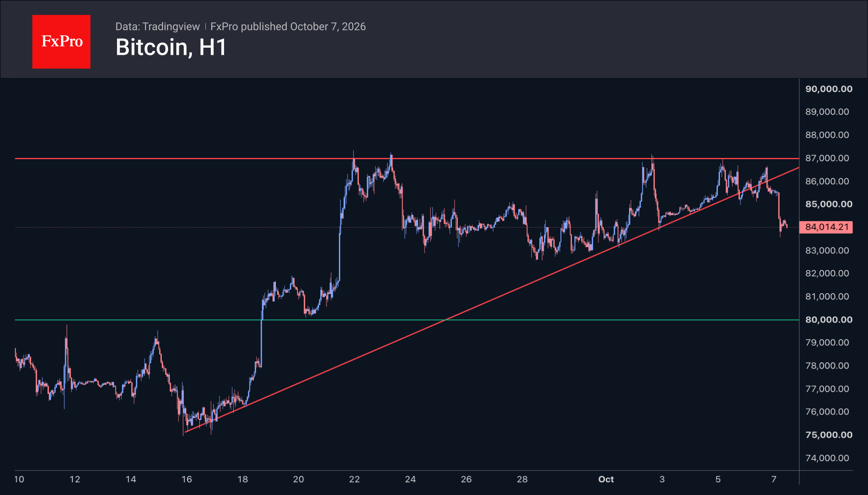The height and width of the screenshot is (495, 868).
Task: Click the 12 date label on the time axis
Action: click(75, 479)
